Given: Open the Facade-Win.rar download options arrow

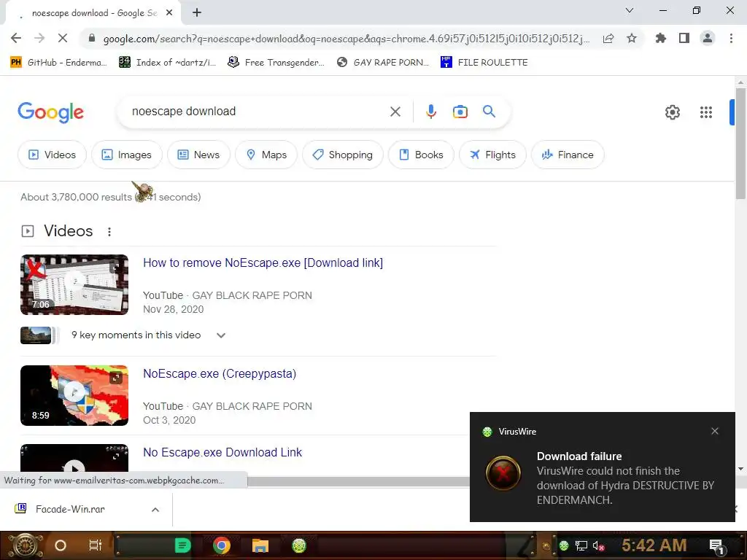Looking at the screenshot, I should [155, 510].
